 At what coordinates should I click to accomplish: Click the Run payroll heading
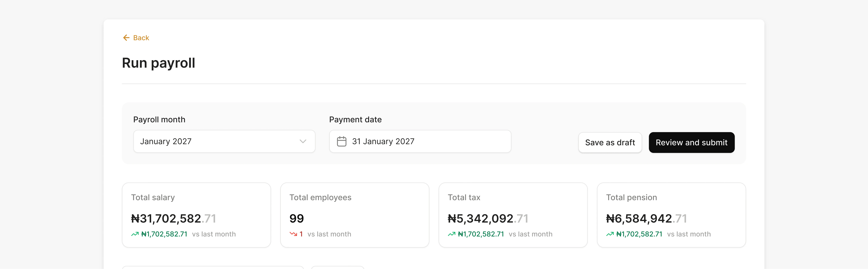[158, 63]
